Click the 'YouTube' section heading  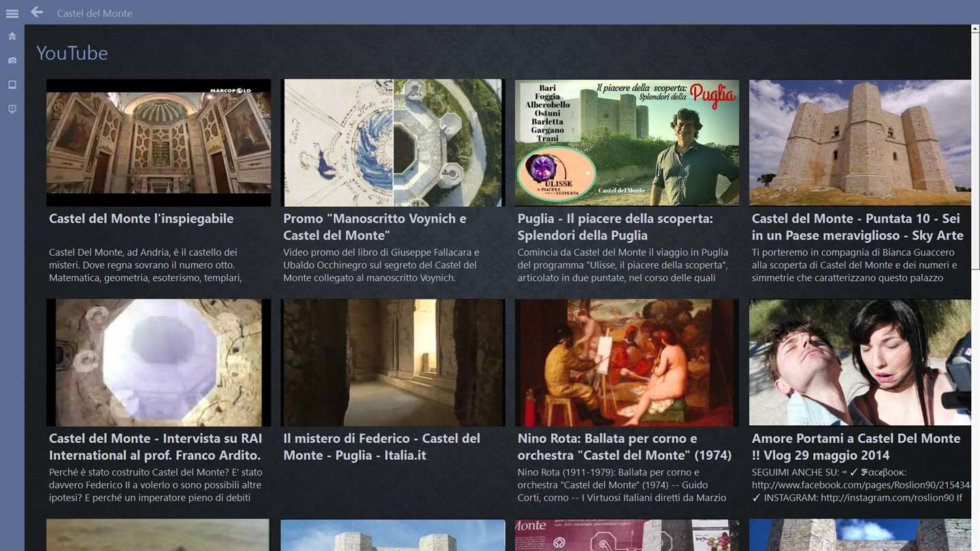click(72, 53)
